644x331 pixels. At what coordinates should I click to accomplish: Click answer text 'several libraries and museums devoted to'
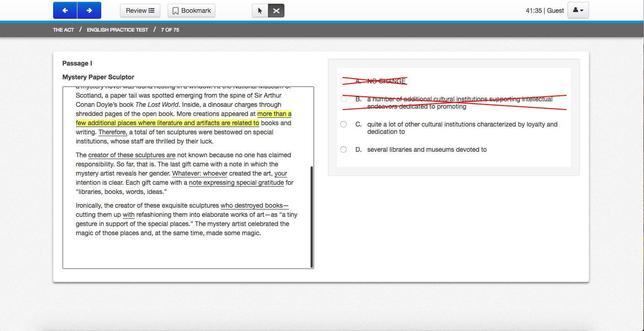(x=427, y=149)
